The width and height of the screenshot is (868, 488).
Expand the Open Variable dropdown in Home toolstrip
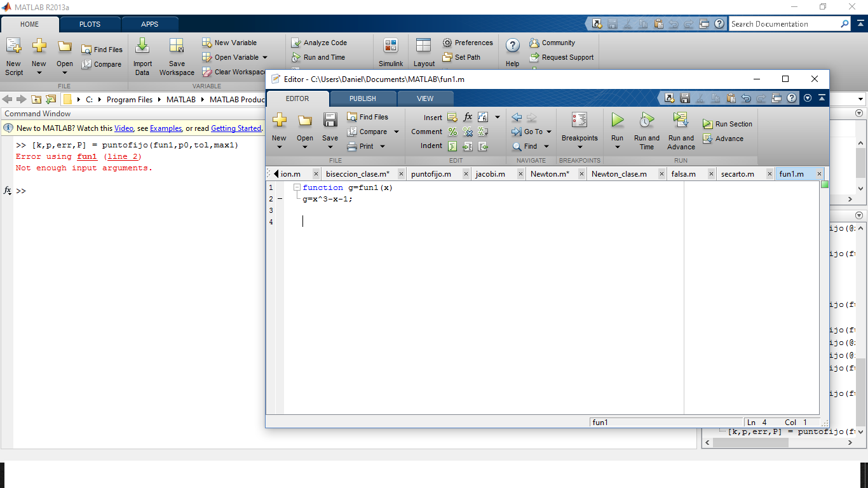pos(265,57)
